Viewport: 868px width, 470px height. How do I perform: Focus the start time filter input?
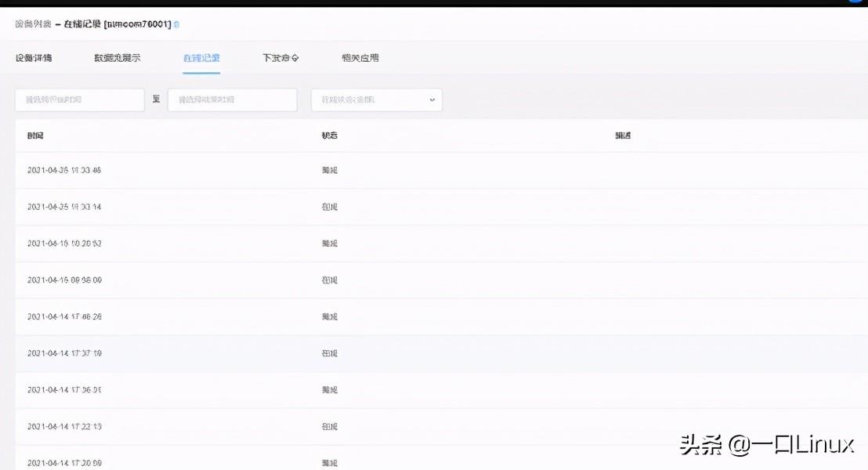point(80,99)
